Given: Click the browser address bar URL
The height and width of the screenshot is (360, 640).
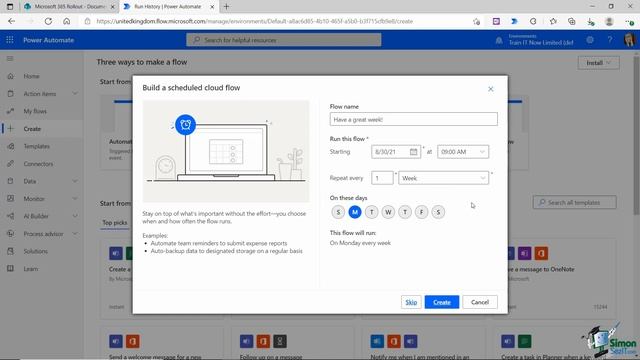Looking at the screenshot, I should point(254,21).
